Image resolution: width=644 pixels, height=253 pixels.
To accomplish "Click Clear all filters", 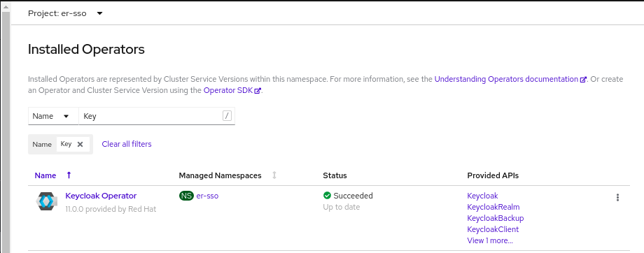I will 127,144.
